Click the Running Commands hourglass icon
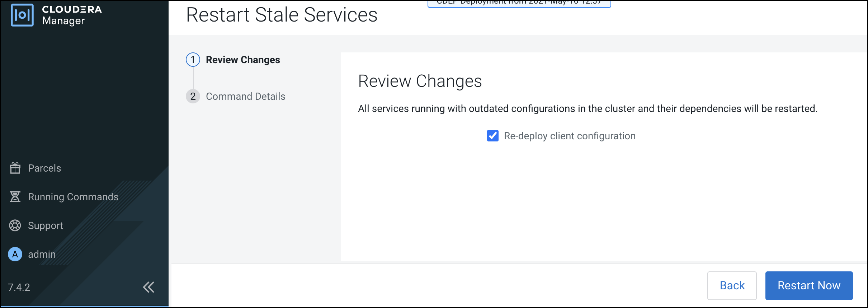Screen dimensions: 868x308 click(x=15, y=197)
